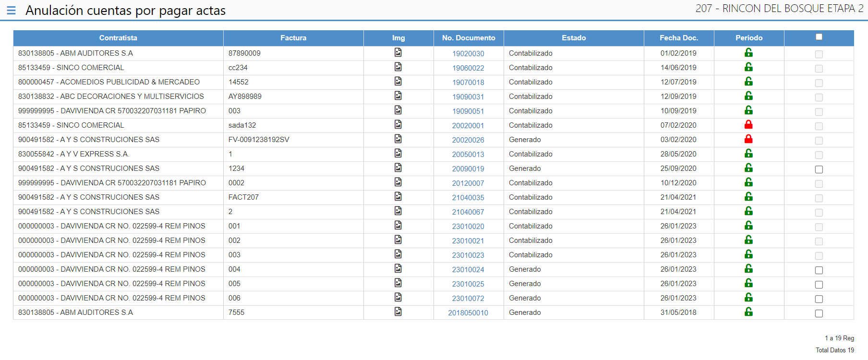Select checkbox for document 23010025
868x360 pixels.
tap(819, 285)
